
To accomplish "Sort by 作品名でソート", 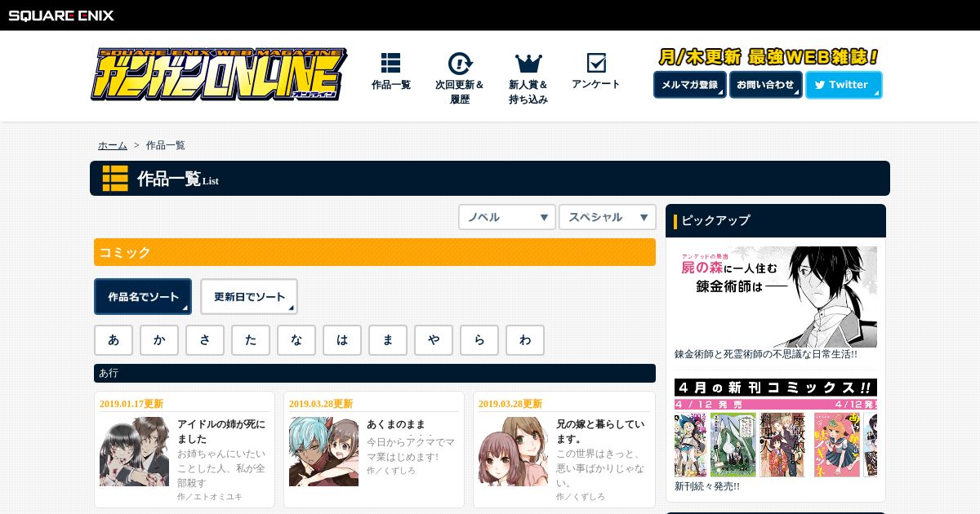I will [x=143, y=297].
